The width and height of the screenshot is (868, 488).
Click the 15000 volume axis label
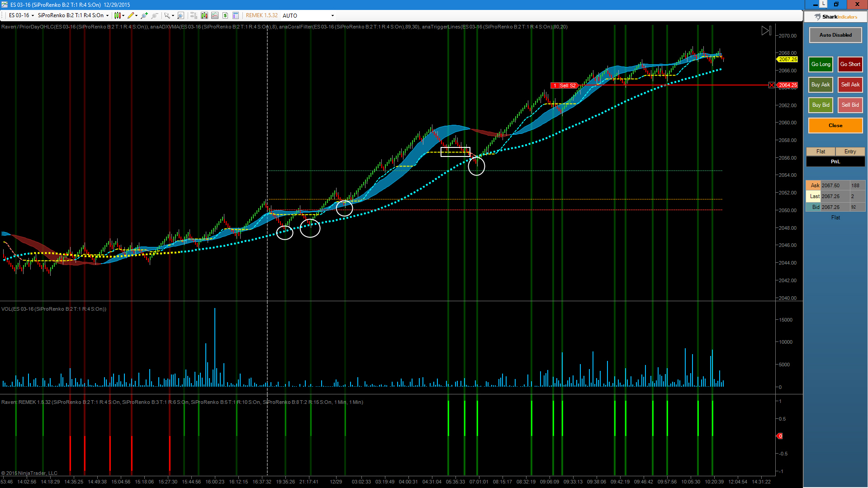click(x=785, y=320)
